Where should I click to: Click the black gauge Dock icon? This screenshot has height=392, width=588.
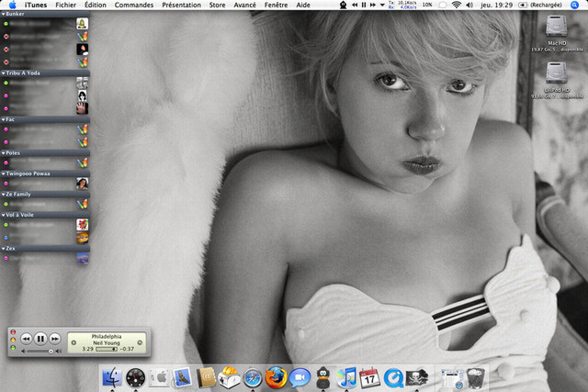135,377
